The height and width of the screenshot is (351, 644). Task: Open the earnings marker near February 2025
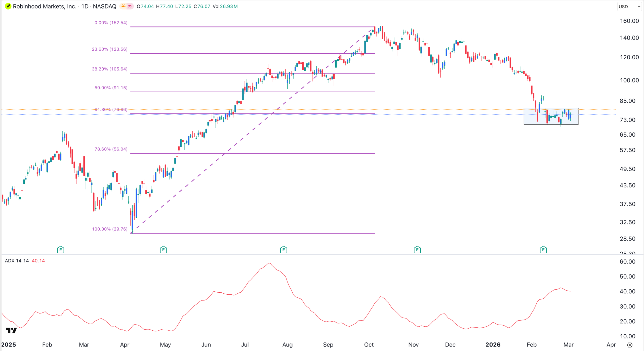pos(61,250)
